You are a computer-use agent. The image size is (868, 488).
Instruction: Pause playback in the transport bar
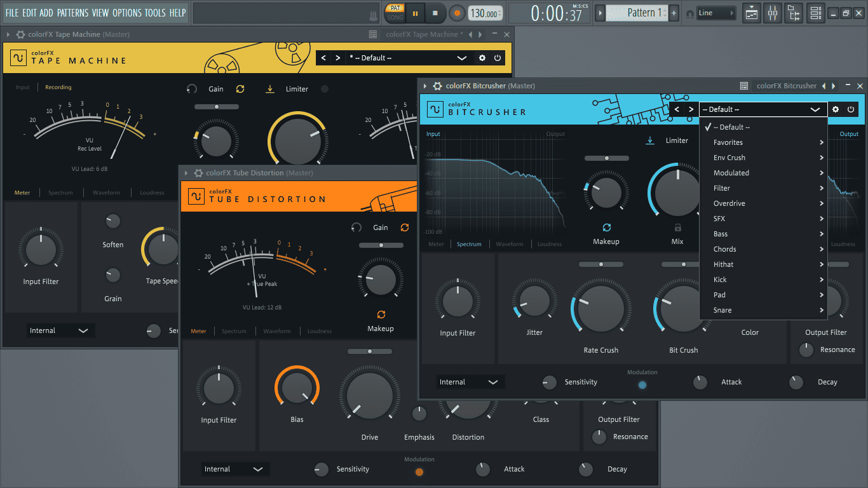click(416, 13)
